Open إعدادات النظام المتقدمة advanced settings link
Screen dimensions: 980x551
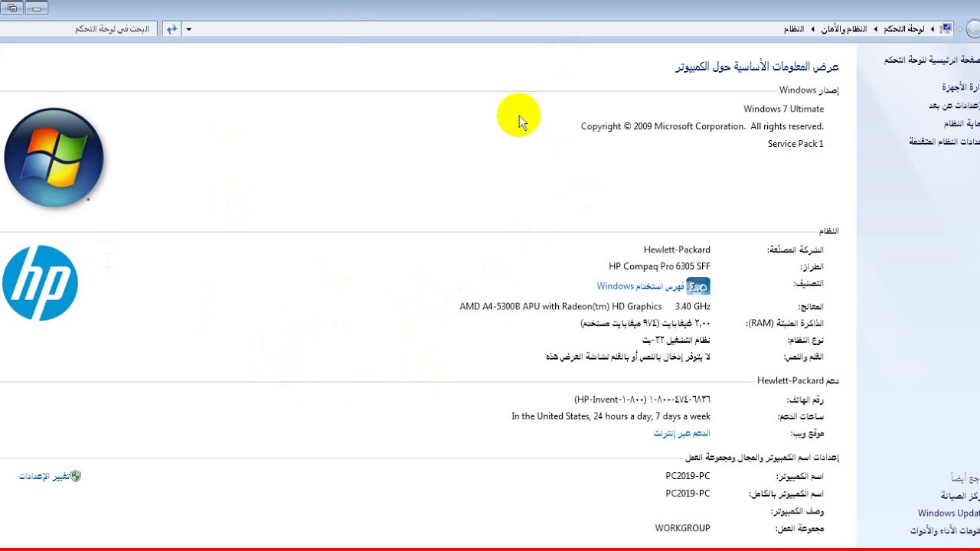point(944,142)
